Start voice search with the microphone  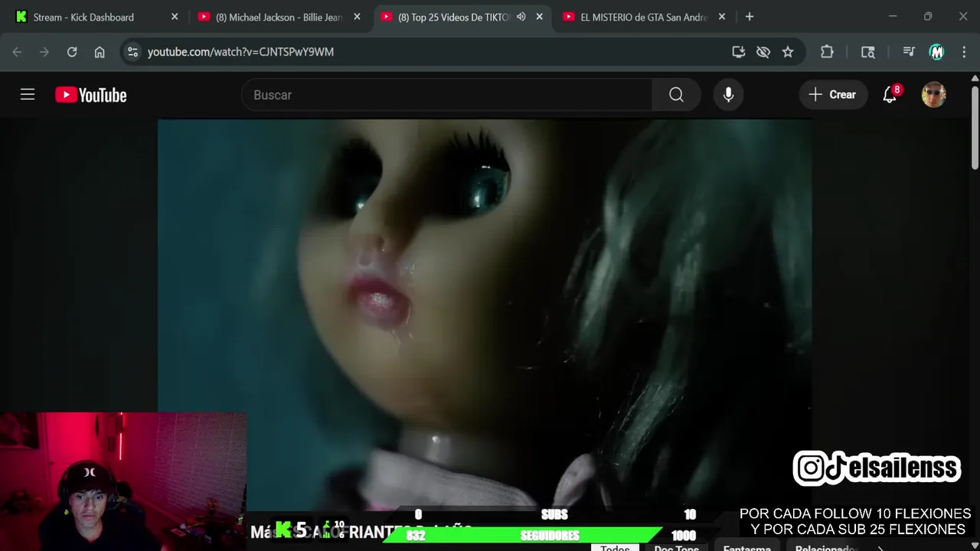tap(728, 95)
